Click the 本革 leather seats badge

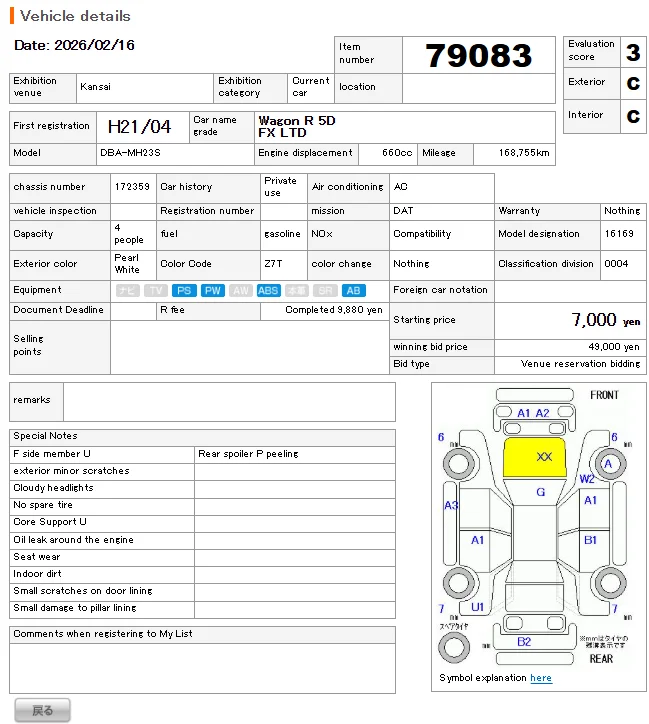[x=297, y=290]
